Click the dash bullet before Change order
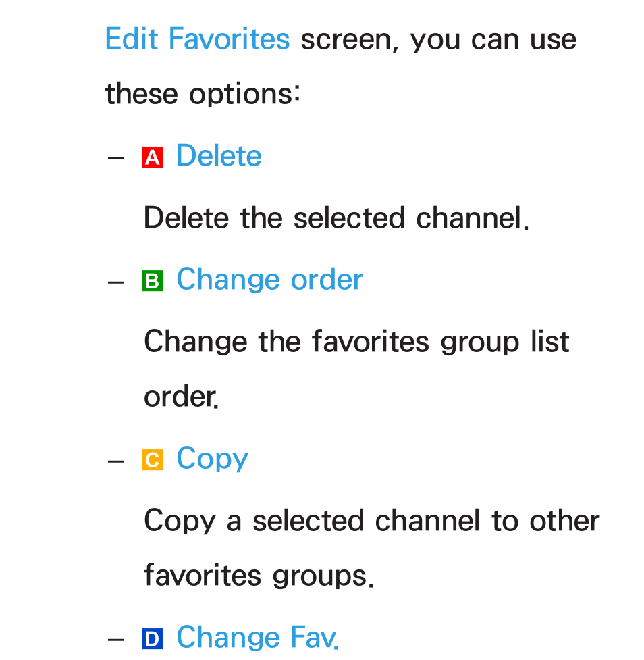This screenshot has height=660, width=644. 115,282
